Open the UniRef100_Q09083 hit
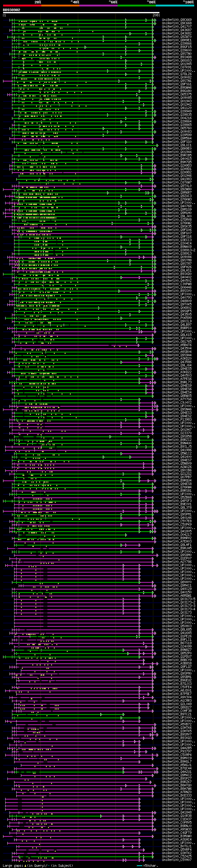The image size is (197, 868). pos(177,132)
